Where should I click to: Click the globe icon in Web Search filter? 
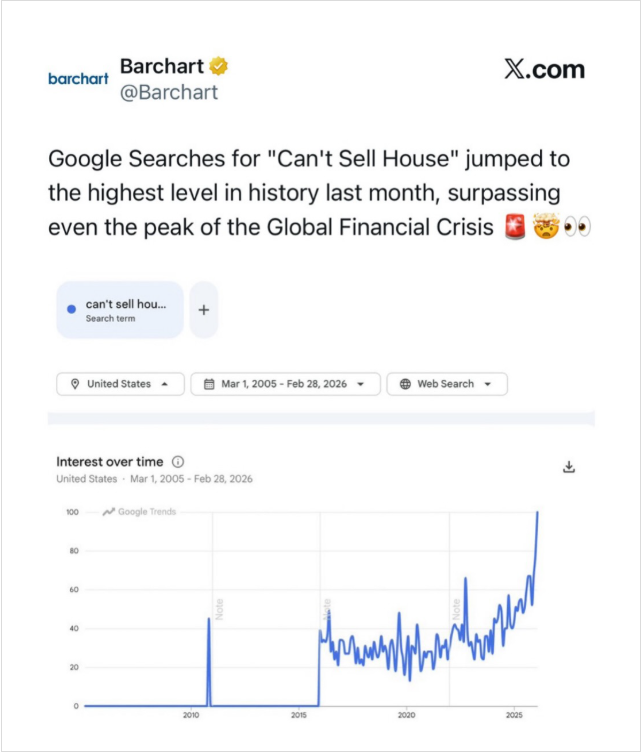405,384
